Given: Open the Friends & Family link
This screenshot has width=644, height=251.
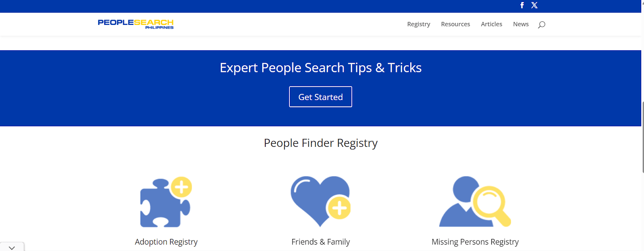Looking at the screenshot, I should (x=321, y=241).
